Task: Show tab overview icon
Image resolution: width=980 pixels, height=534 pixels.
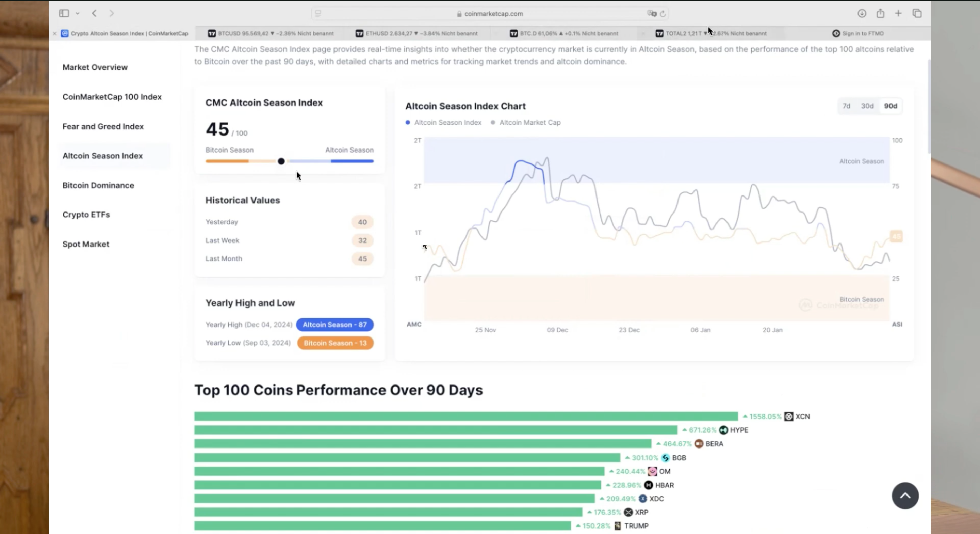Action: (917, 13)
